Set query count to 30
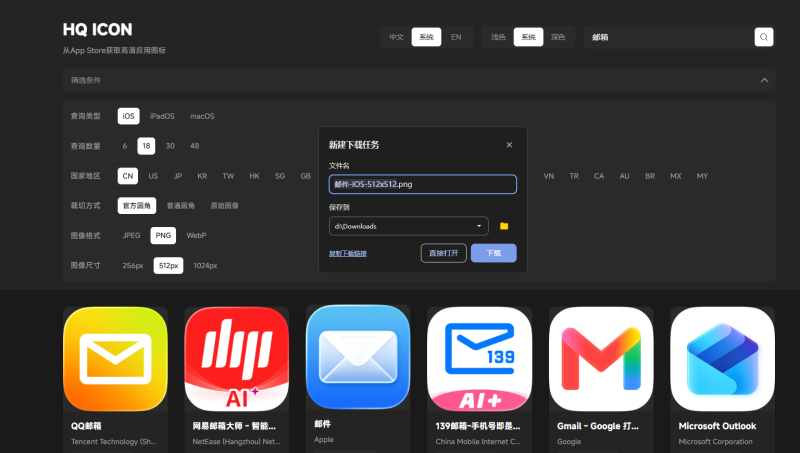800x453 pixels. point(170,146)
